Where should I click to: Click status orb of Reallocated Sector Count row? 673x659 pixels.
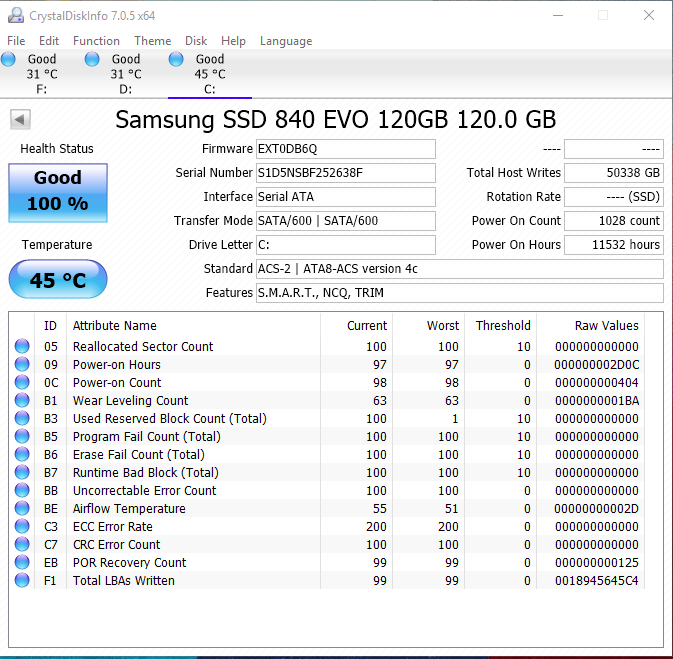(22, 346)
